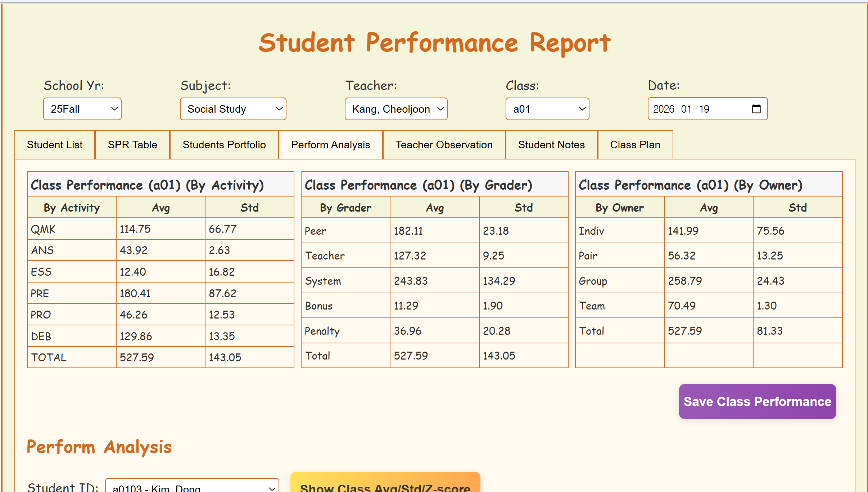The height and width of the screenshot is (492, 868).
Task: Click Save Class Performance button
Action: (757, 401)
